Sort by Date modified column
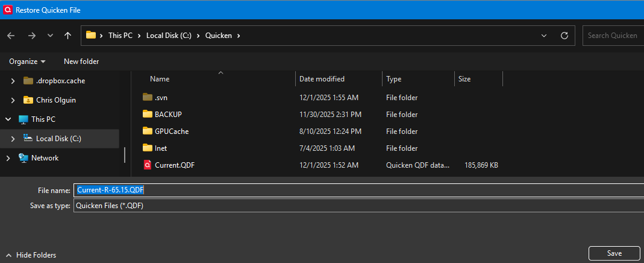644x263 pixels. click(322, 79)
